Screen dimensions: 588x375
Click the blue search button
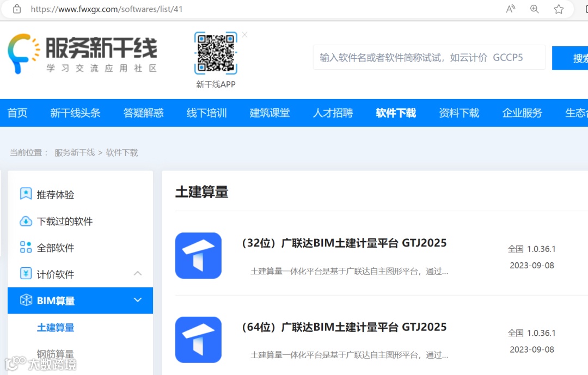pyautogui.click(x=570, y=58)
